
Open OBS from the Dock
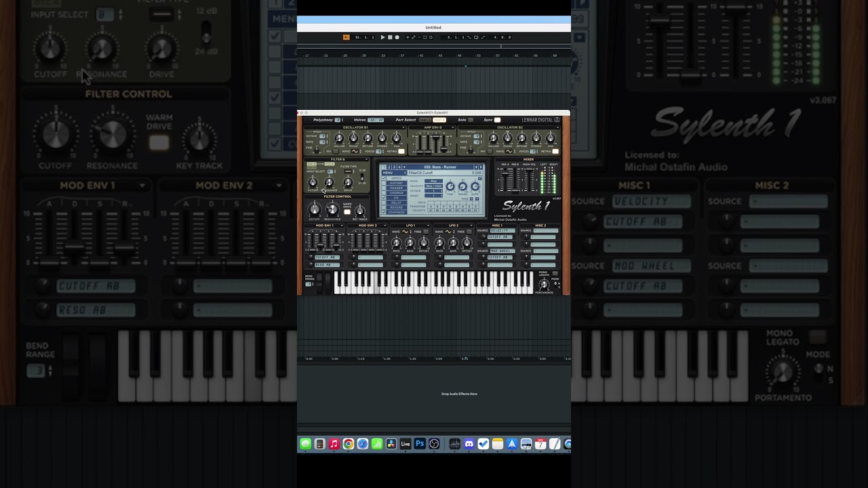[x=434, y=444]
